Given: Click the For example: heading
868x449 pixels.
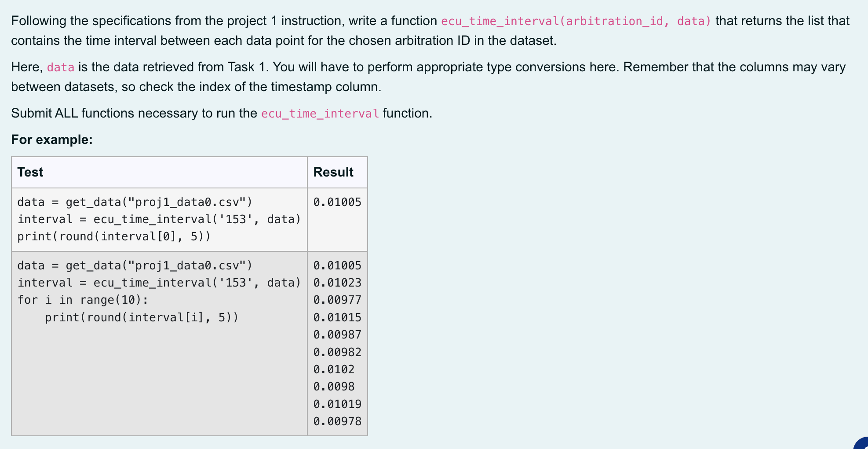Looking at the screenshot, I should point(51,140).
